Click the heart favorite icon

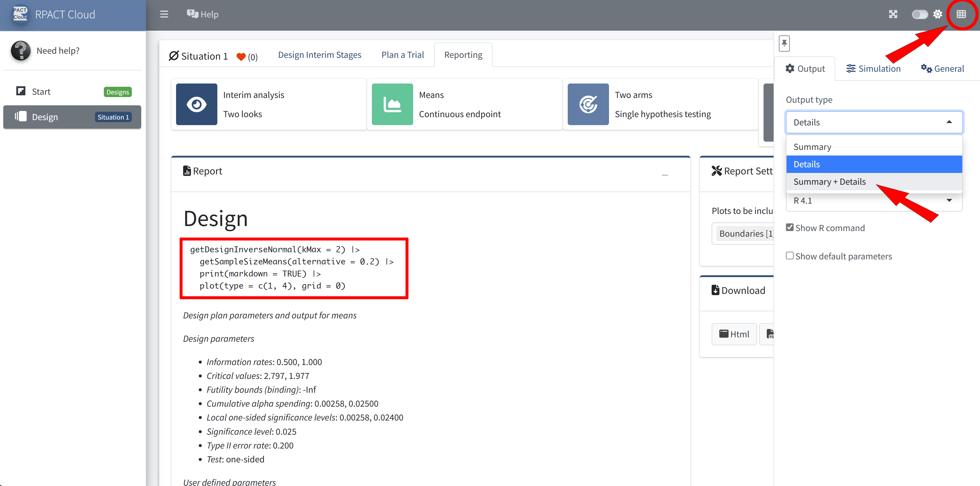[x=241, y=57]
